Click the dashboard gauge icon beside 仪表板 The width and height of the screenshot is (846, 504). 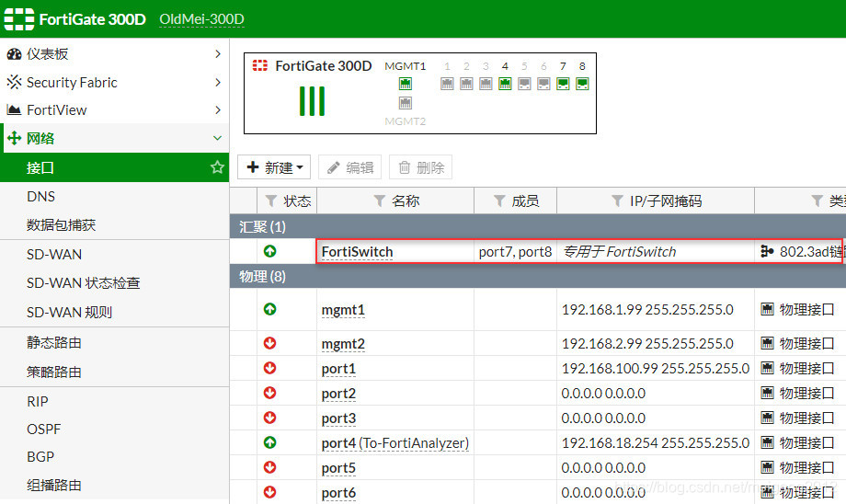tap(14, 54)
